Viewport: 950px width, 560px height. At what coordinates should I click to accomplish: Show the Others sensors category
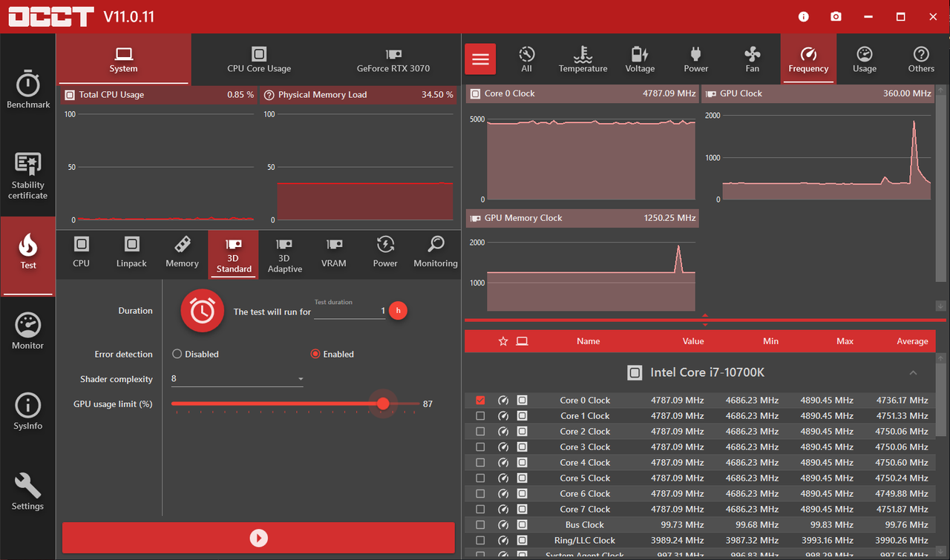point(921,59)
